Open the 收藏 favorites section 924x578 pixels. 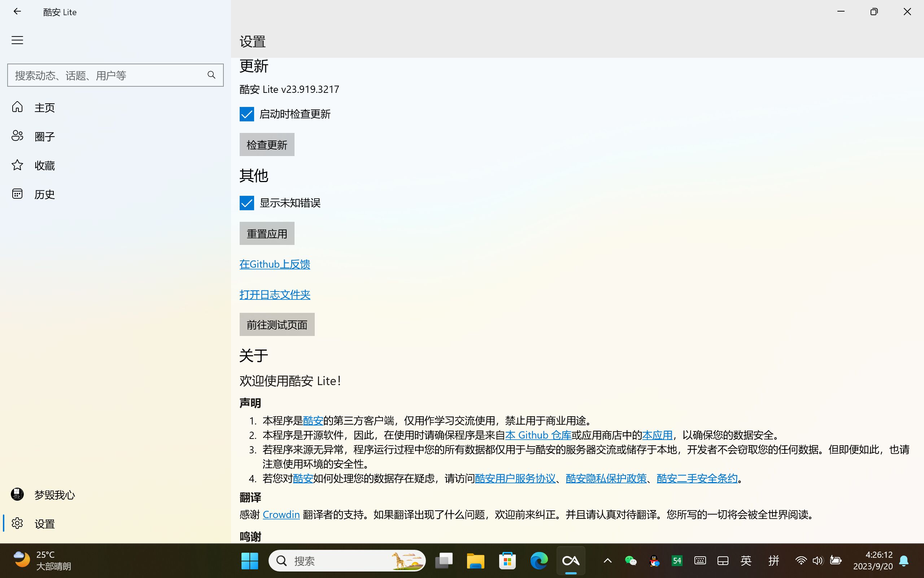tap(115, 165)
